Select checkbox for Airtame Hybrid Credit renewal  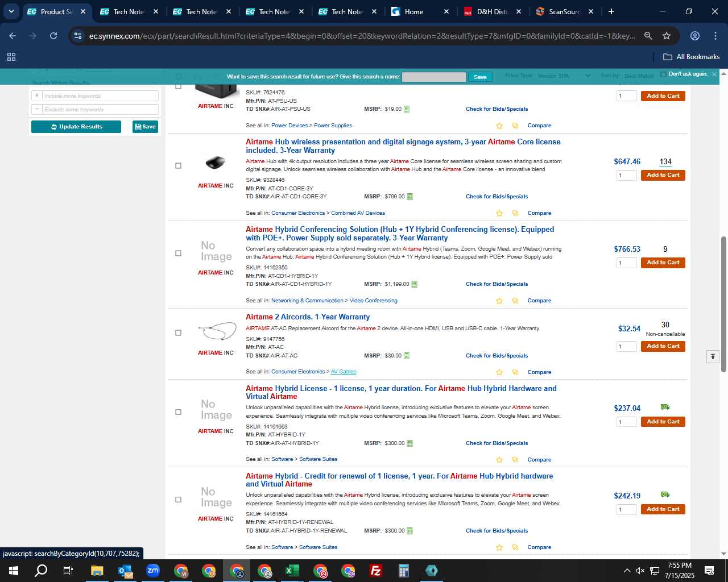(178, 500)
